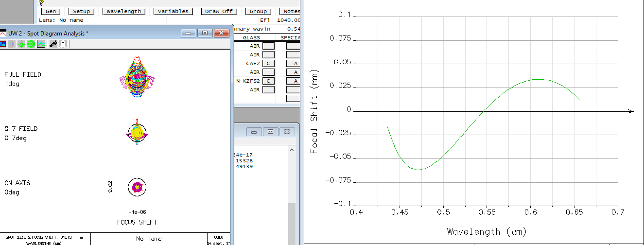644x245 pixels.
Task: Select the green circular wavefront icon
Action: tap(31, 44)
